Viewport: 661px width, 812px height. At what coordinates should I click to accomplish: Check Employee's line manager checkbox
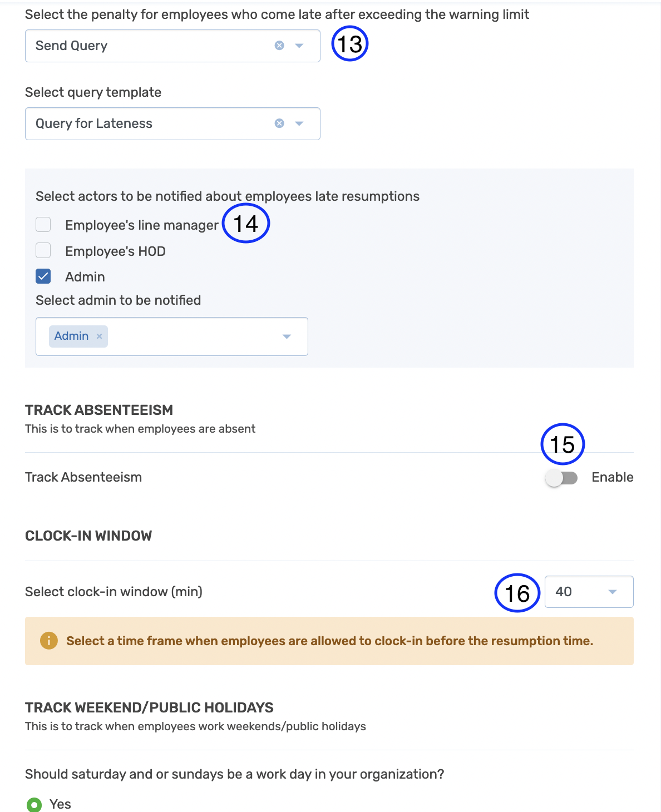43,224
